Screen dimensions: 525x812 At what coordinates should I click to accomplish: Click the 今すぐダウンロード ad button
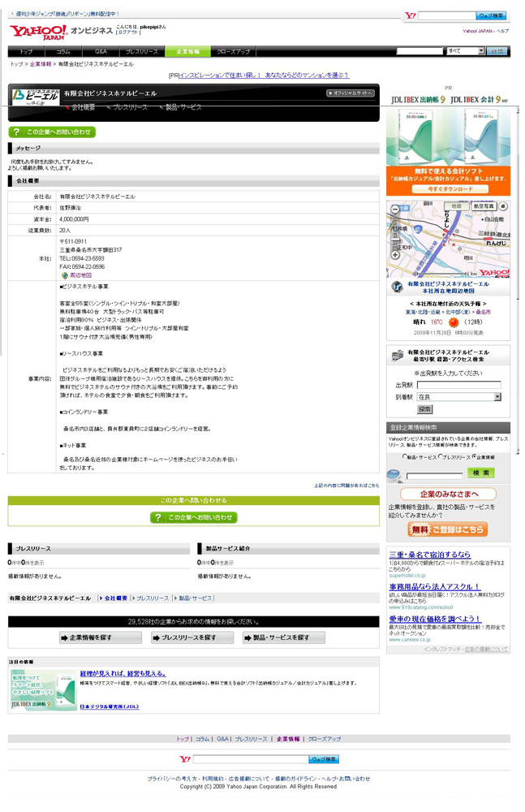tap(450, 189)
